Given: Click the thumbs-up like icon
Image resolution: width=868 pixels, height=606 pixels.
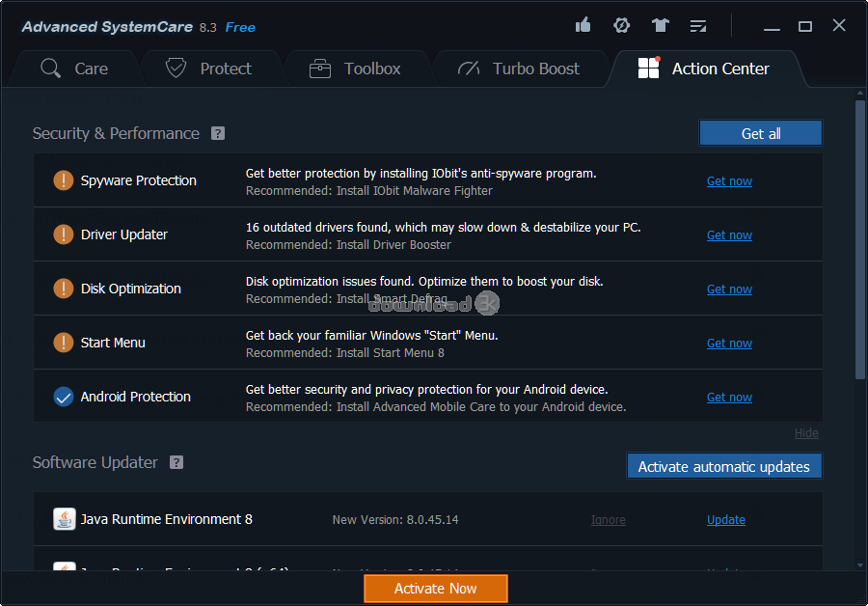Looking at the screenshot, I should [x=583, y=25].
